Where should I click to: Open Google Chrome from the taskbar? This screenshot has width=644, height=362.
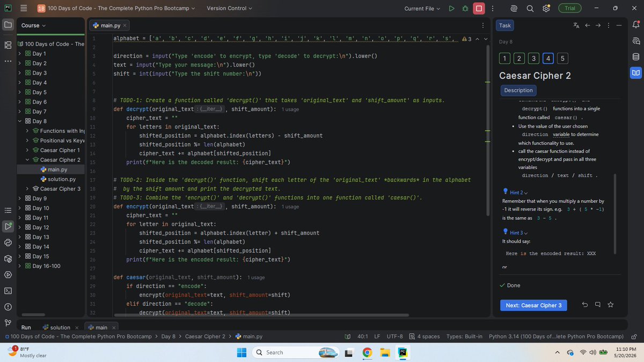coord(367,352)
